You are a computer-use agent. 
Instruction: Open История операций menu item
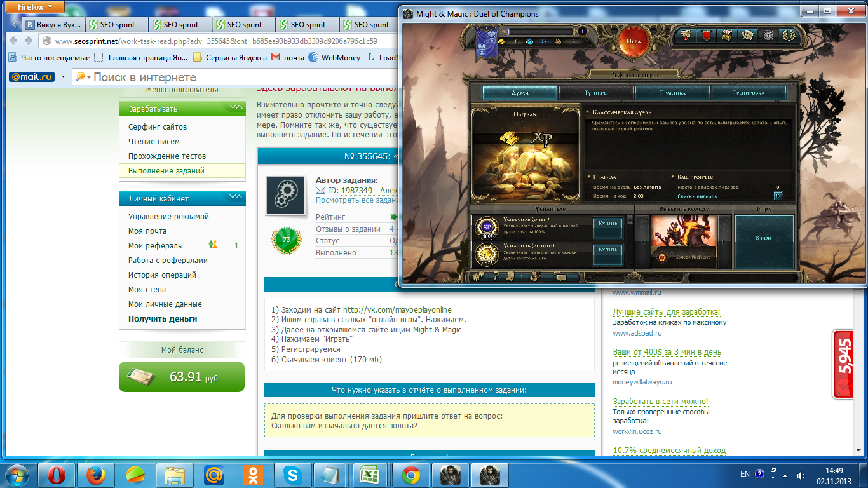[x=162, y=275]
